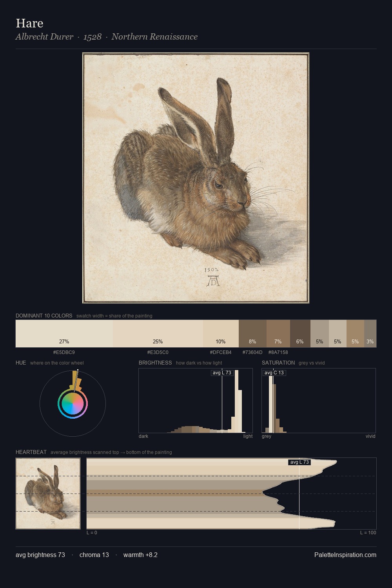This screenshot has width=392, height=588.
Task: Click the heartbeat hare thumbnail
Action: (48, 494)
